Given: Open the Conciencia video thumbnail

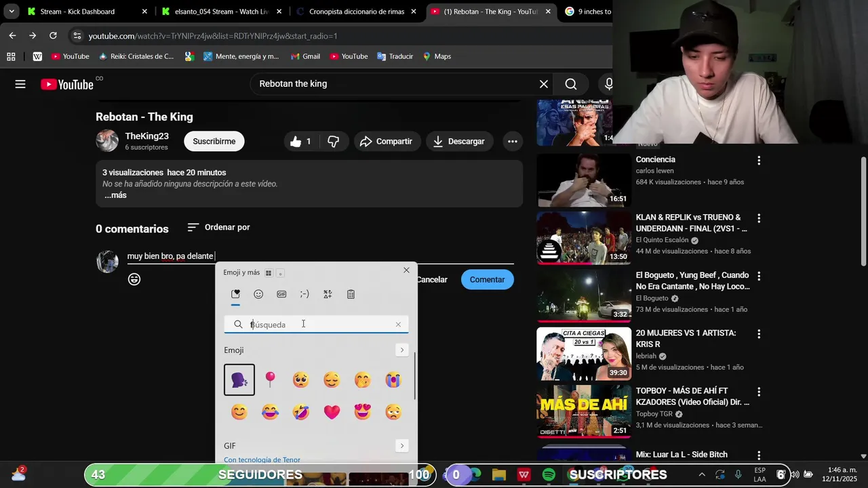Looking at the screenshot, I should click(x=584, y=180).
